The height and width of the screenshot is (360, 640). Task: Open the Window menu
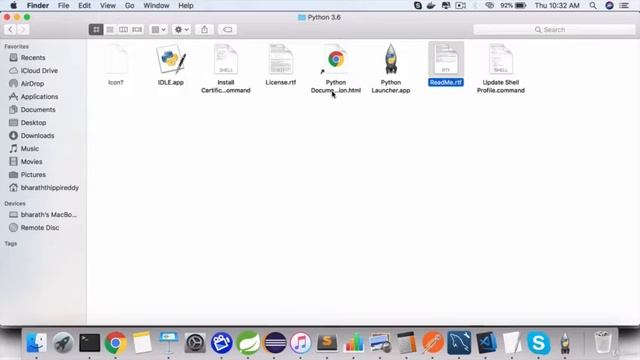(156, 6)
